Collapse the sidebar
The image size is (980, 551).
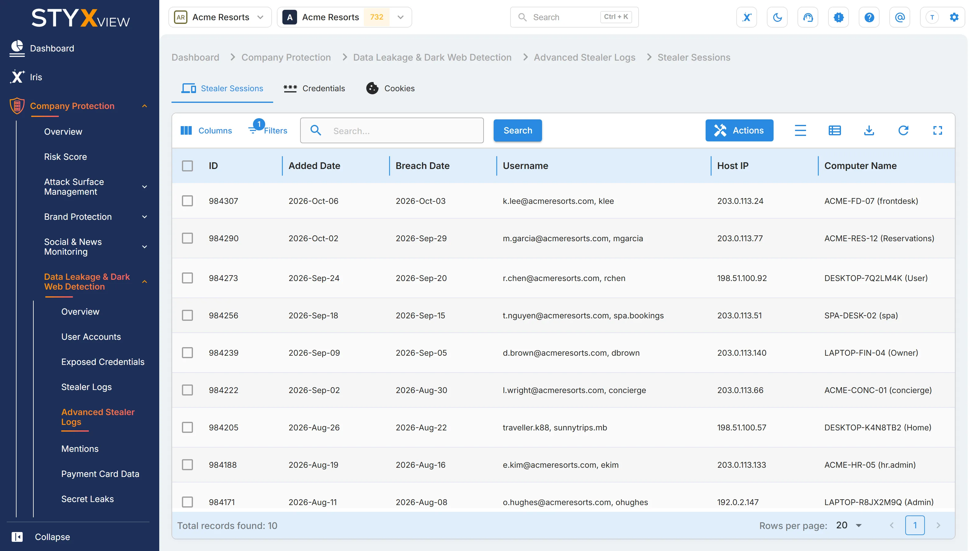point(41,537)
